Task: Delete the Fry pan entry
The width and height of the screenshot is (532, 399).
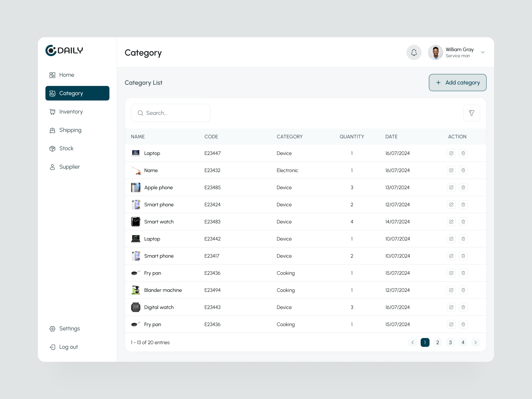Action: tap(463, 273)
